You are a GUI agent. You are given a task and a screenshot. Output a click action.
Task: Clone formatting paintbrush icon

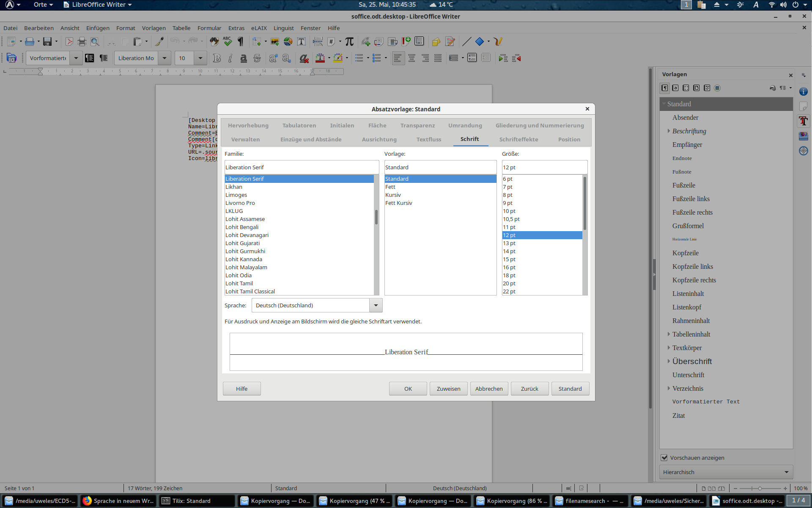pyautogui.click(x=159, y=41)
